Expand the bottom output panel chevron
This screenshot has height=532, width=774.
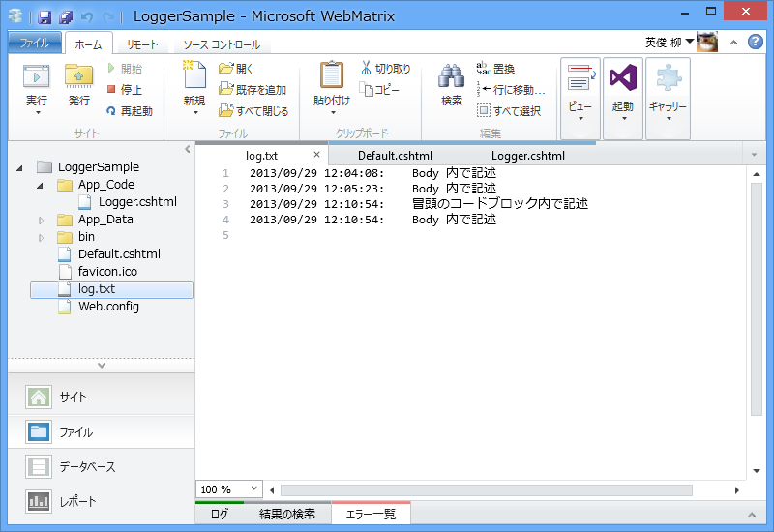(x=752, y=515)
